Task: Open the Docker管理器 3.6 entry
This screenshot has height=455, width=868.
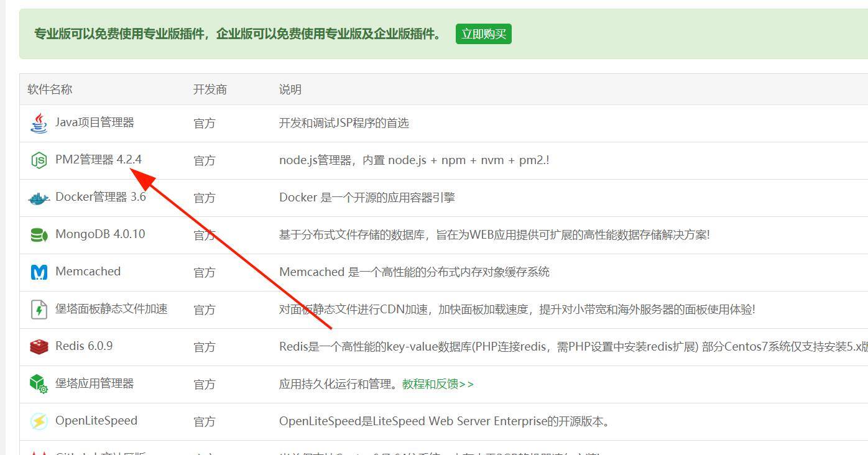Action: tap(100, 197)
